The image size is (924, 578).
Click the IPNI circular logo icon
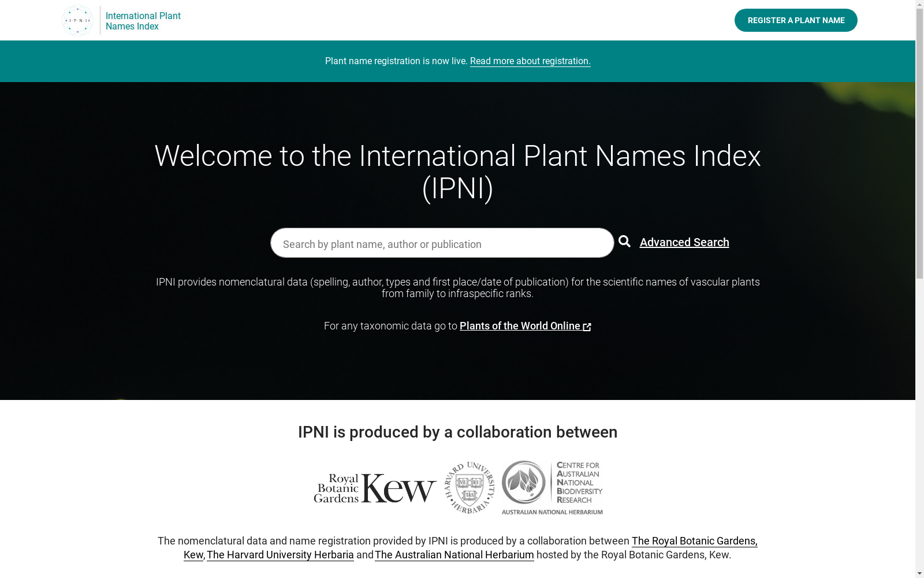(x=77, y=20)
